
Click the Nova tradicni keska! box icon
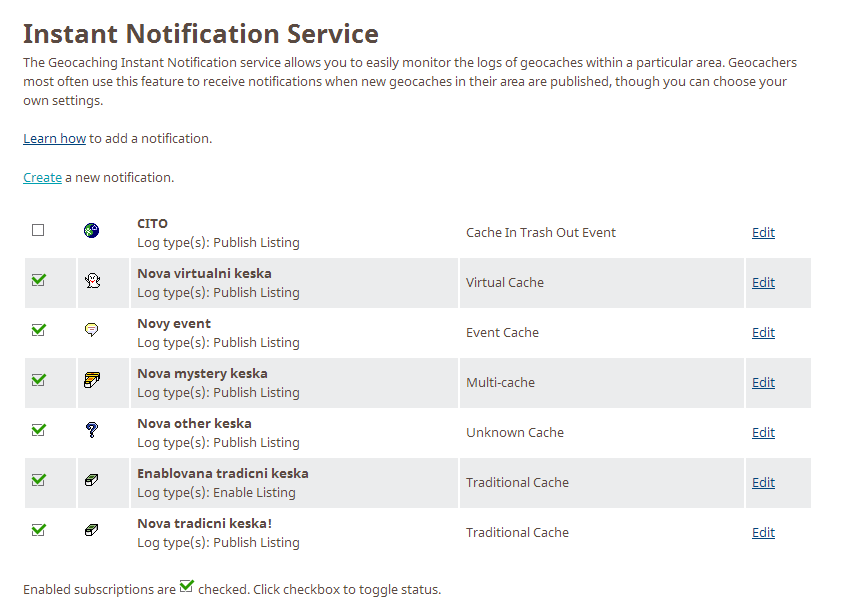point(92,530)
